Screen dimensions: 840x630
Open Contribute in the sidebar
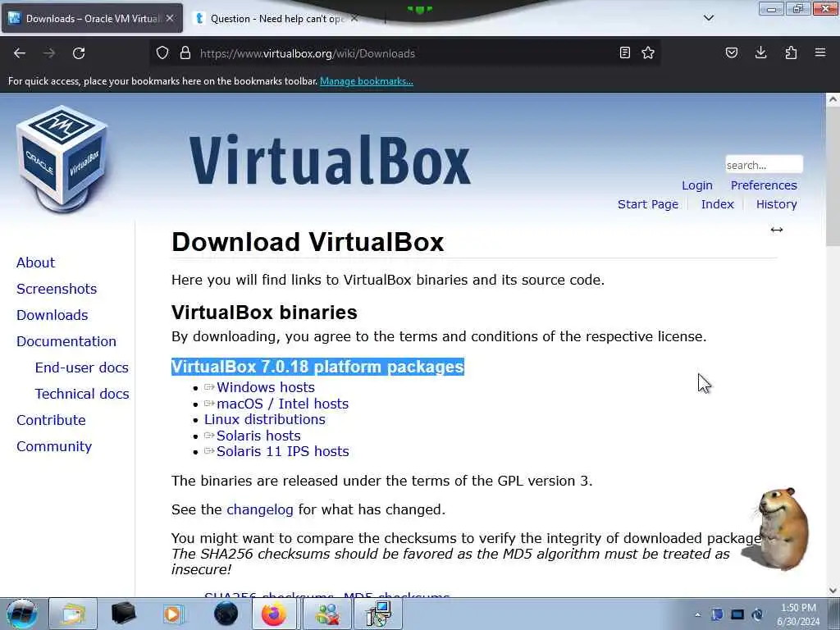coord(51,420)
